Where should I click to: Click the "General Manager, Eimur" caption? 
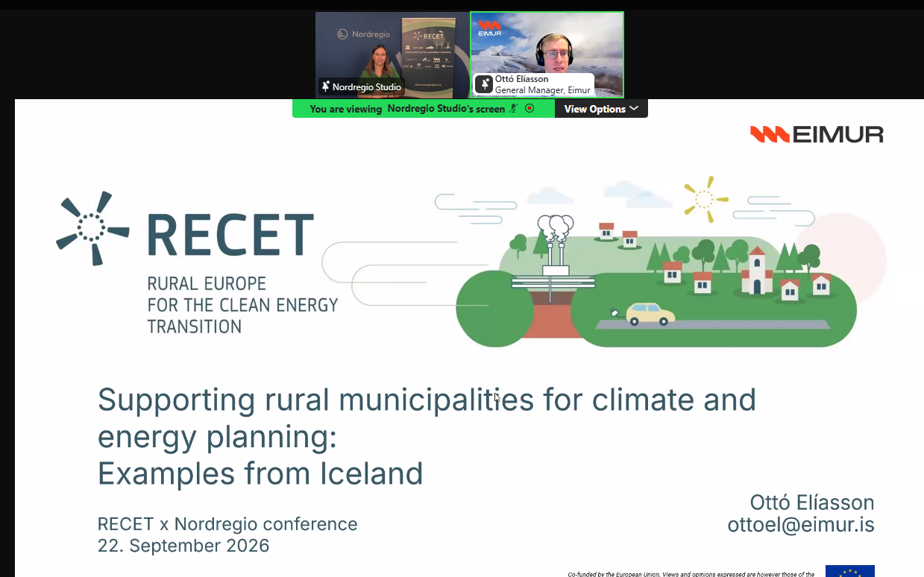(x=543, y=90)
